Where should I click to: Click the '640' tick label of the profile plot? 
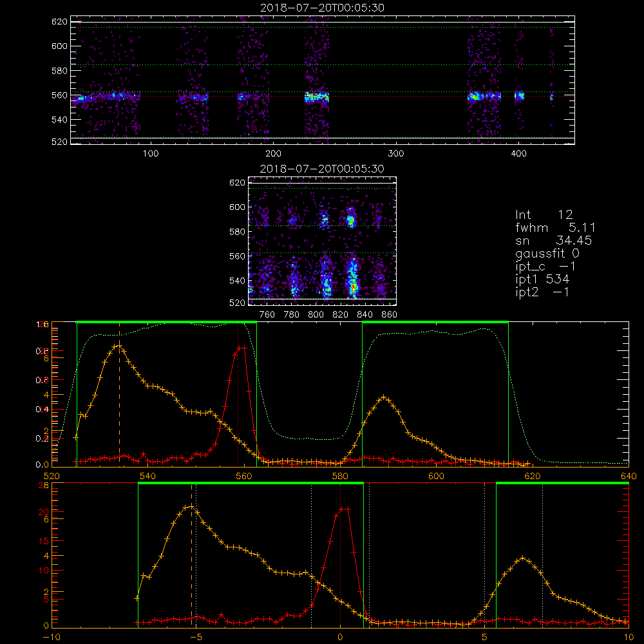click(629, 477)
